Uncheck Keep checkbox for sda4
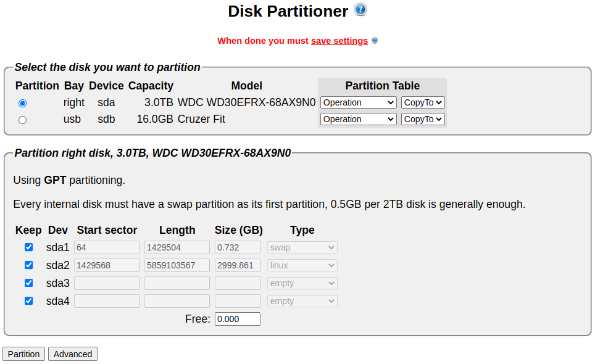Screen dimensions: 595x364 (x=28, y=301)
